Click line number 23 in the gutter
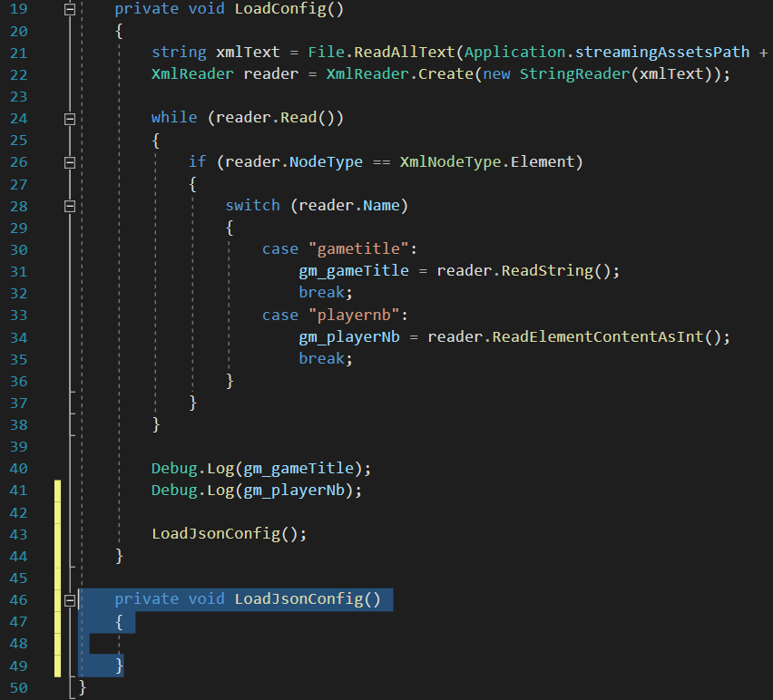This screenshot has width=773, height=700. [x=19, y=96]
